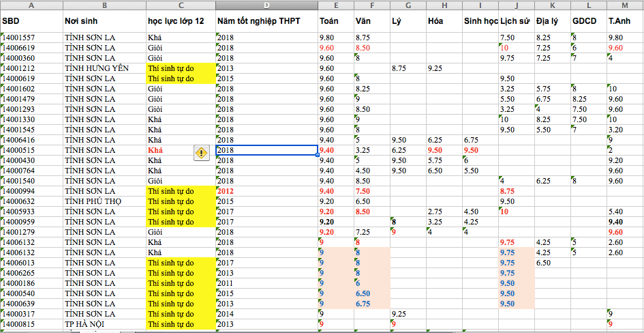Select the 'học lực lớp 12' header cell
This screenshot has width=644, height=333.
[181, 21]
